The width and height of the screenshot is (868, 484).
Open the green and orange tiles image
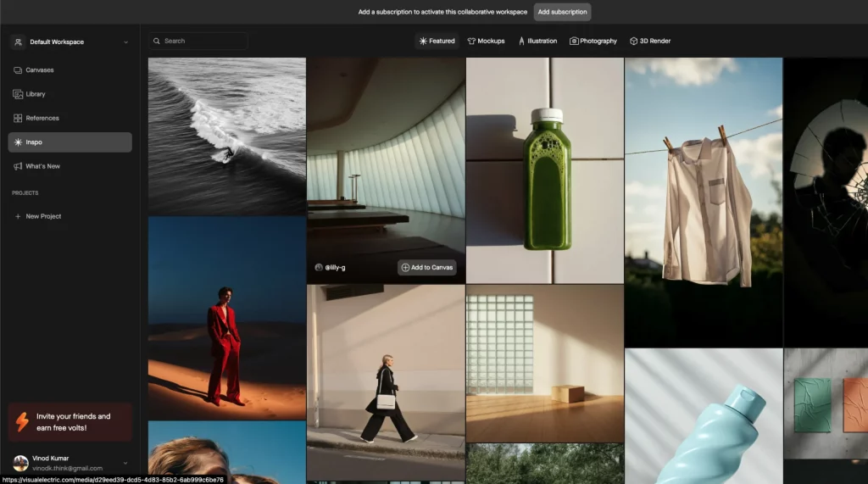coord(826,403)
